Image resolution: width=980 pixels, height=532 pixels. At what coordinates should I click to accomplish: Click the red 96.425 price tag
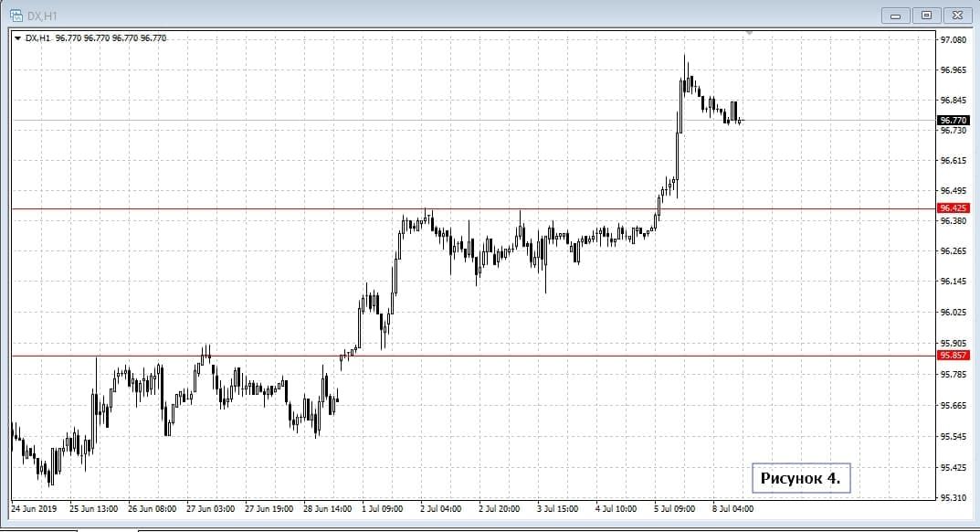click(x=953, y=208)
